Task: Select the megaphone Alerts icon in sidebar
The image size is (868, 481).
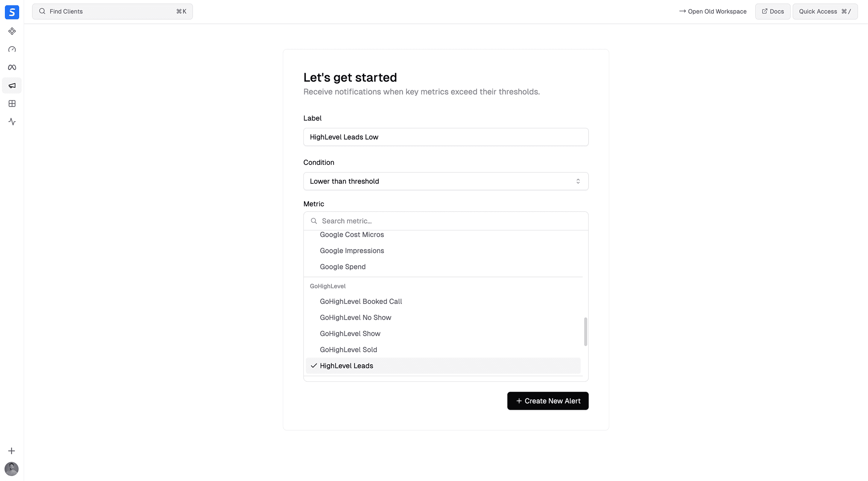Action: click(x=12, y=85)
